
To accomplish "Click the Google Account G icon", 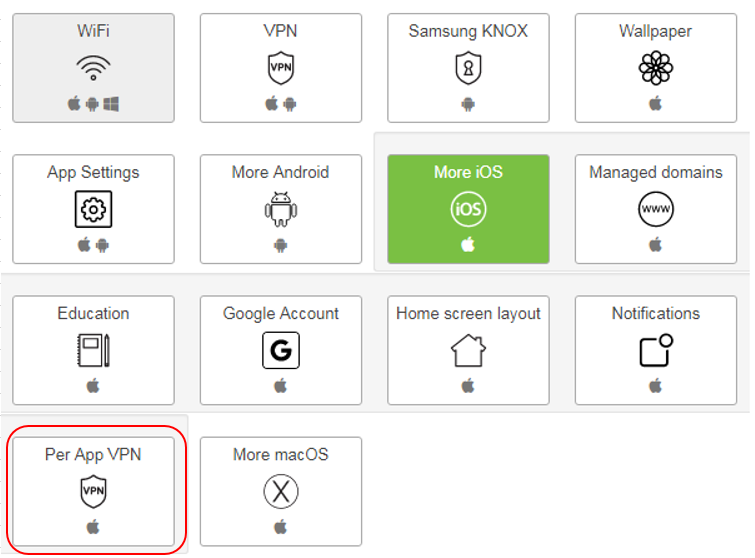I will [x=281, y=350].
